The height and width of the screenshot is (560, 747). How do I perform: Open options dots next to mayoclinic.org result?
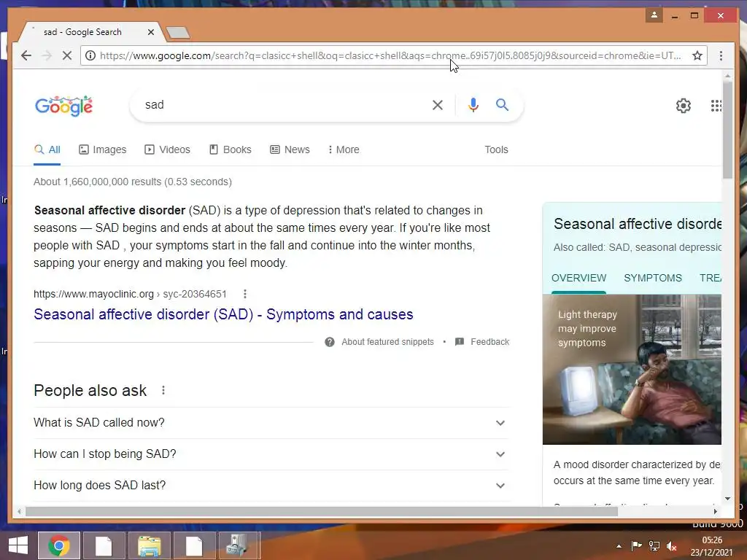245,295
